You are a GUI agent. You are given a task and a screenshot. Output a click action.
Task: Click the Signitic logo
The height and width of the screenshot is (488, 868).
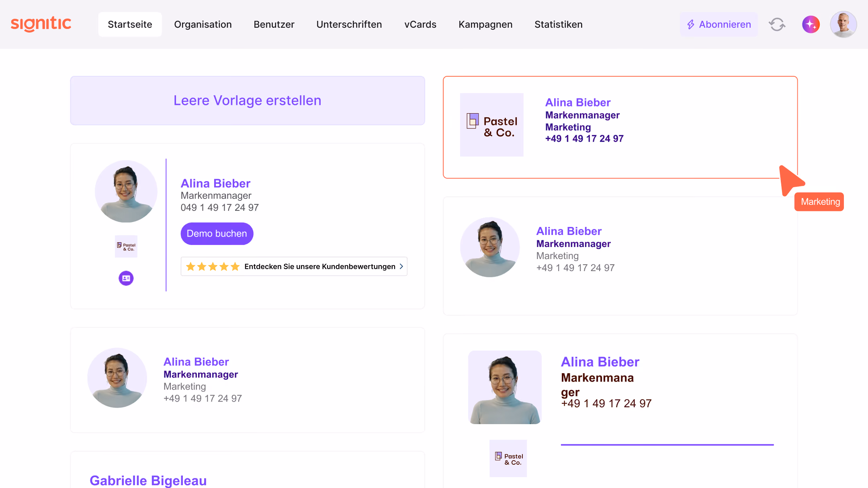tap(41, 24)
